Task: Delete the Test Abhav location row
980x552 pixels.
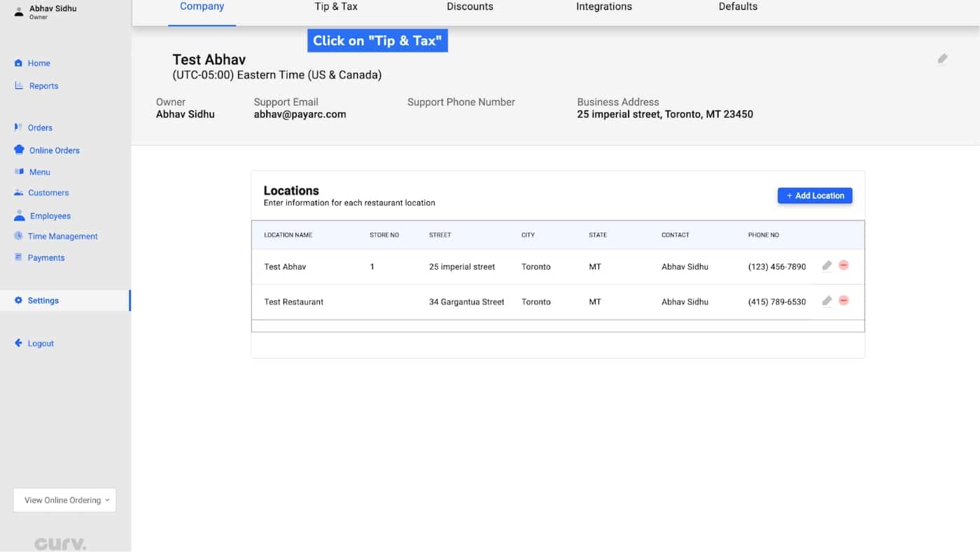Action: [843, 265]
